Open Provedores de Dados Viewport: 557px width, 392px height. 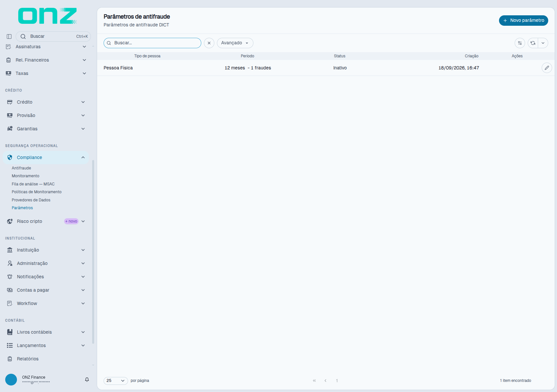31,200
